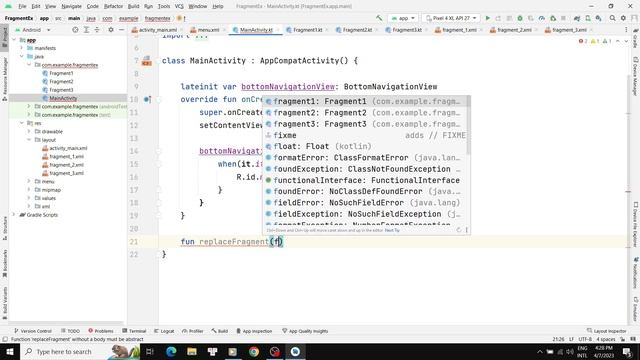Open Device Manager icon in toolbar
The image size is (640, 360).
click(588, 18)
